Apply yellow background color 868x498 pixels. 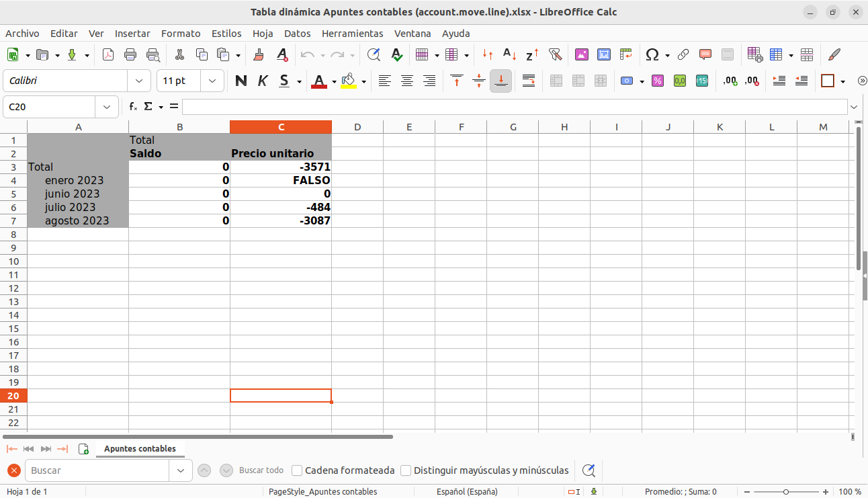pyautogui.click(x=348, y=81)
